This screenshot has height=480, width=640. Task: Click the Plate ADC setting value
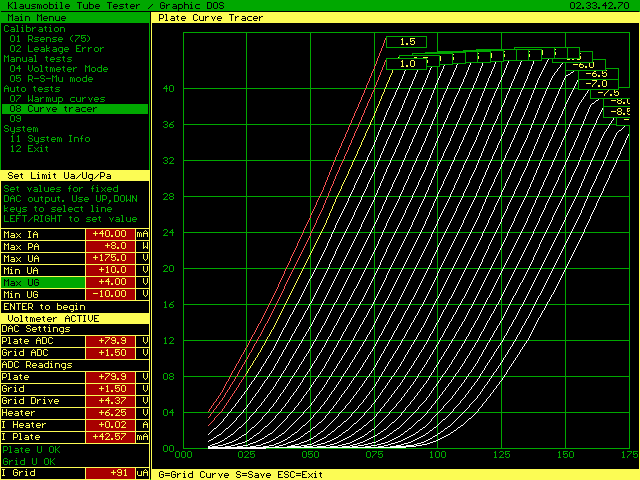coord(113,340)
